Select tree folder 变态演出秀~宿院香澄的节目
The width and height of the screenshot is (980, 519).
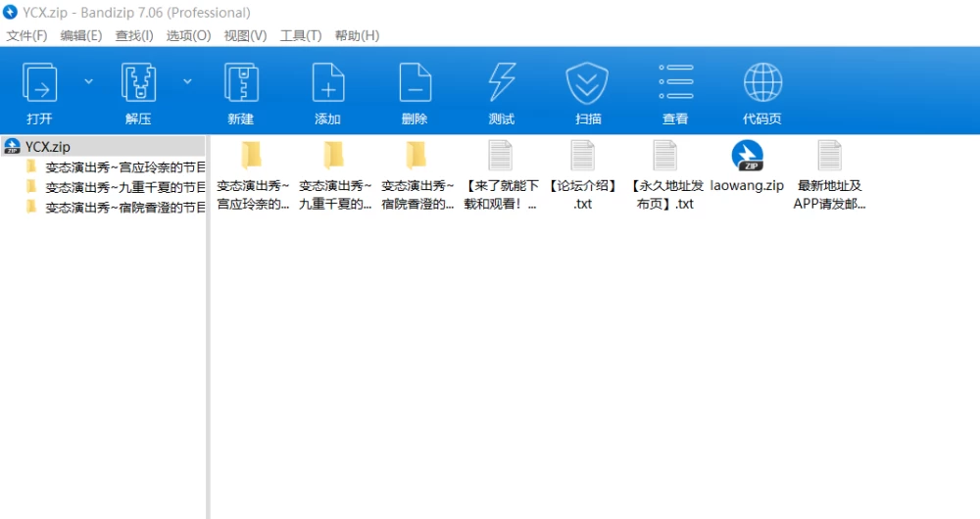[116, 208]
